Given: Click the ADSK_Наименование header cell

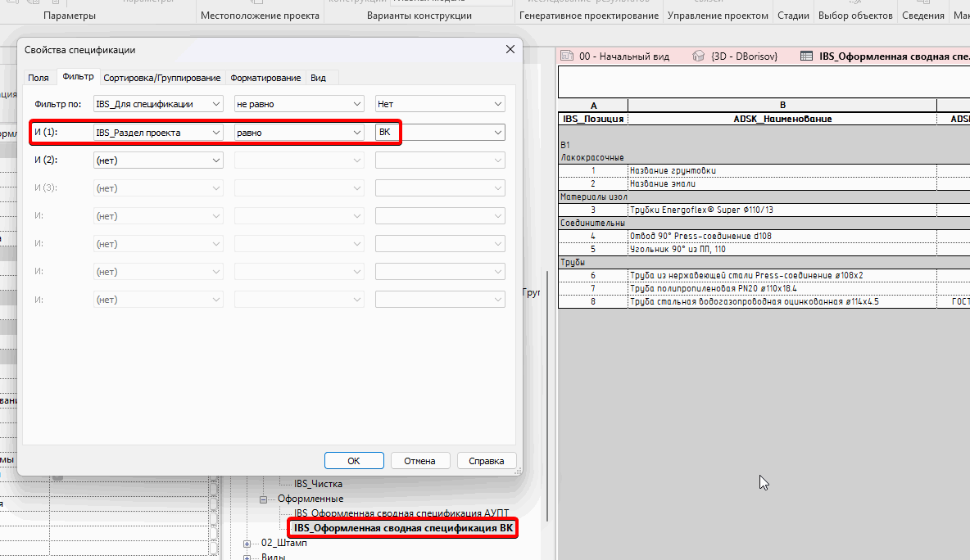Looking at the screenshot, I should pyautogui.click(x=782, y=119).
